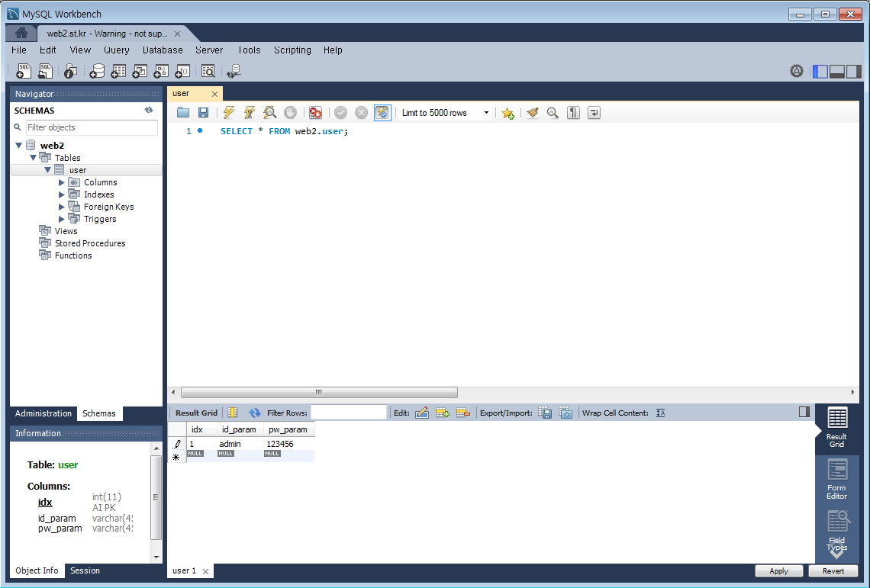Viewport: 870px width, 588px height.
Task: Show more result view options arrow
Action: 836,553
